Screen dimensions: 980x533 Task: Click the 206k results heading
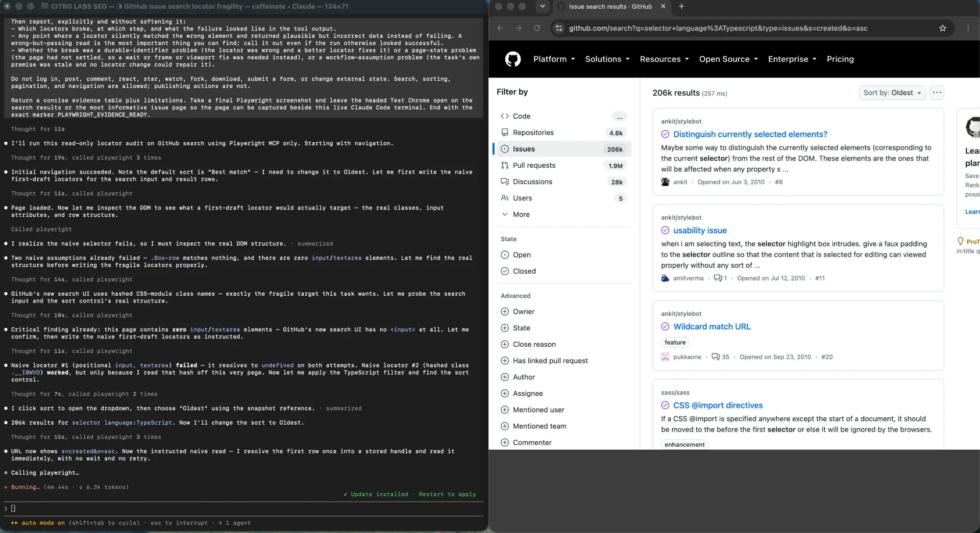point(676,93)
